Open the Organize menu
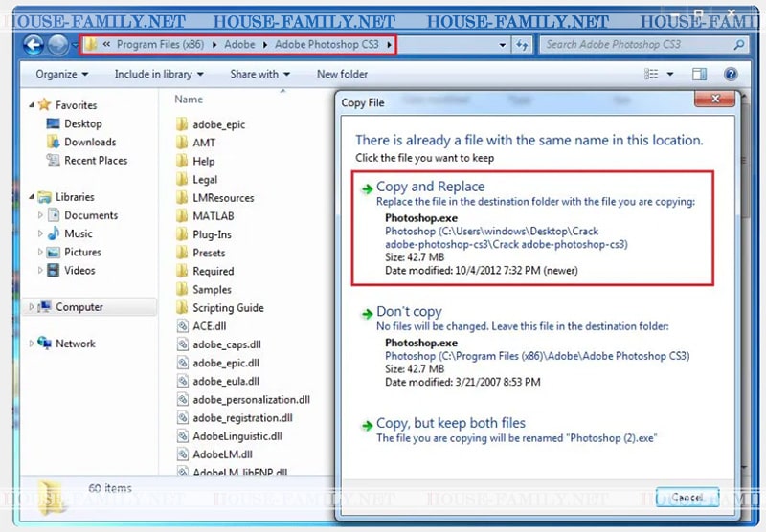766x532 pixels. pos(61,75)
